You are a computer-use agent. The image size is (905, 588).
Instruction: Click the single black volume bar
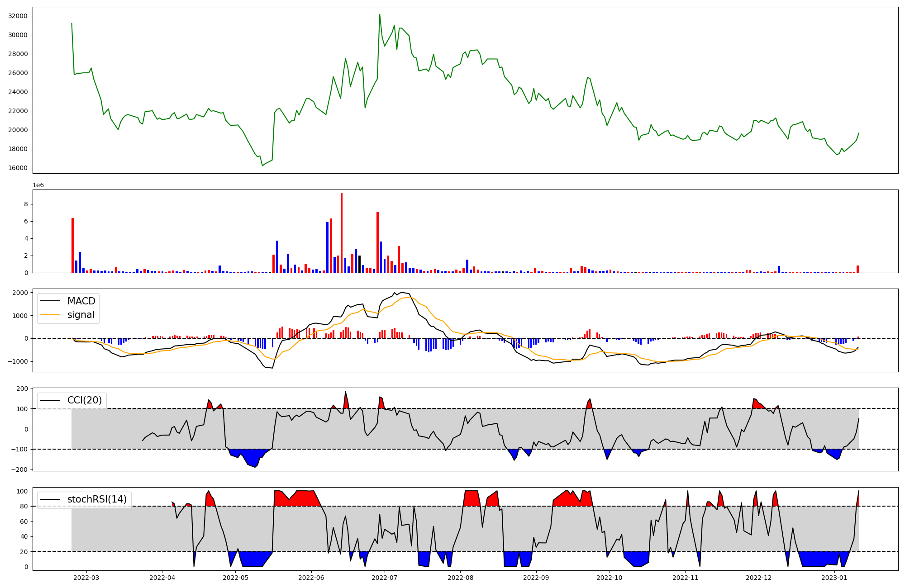pyautogui.click(x=360, y=264)
